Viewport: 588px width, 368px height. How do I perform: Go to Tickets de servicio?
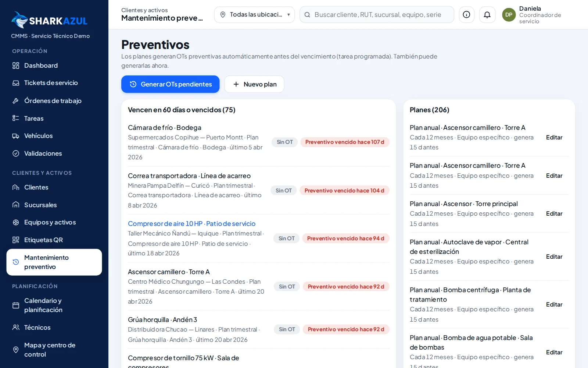click(54, 83)
